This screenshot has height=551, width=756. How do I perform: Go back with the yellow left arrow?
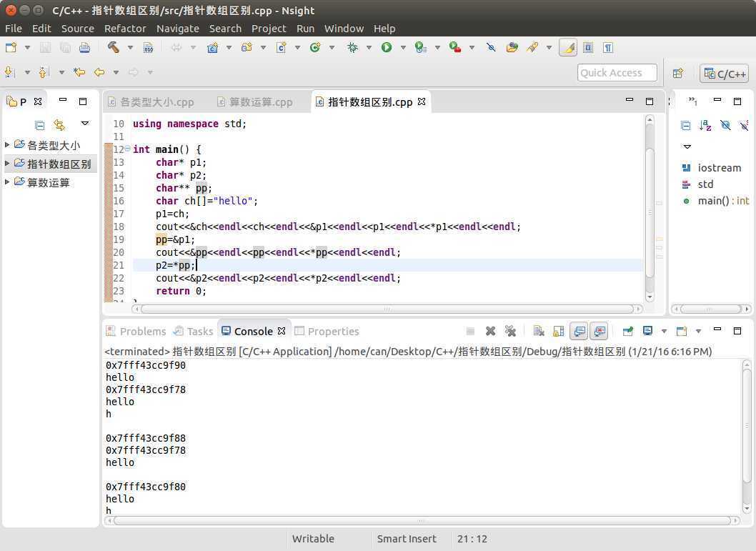coord(99,72)
